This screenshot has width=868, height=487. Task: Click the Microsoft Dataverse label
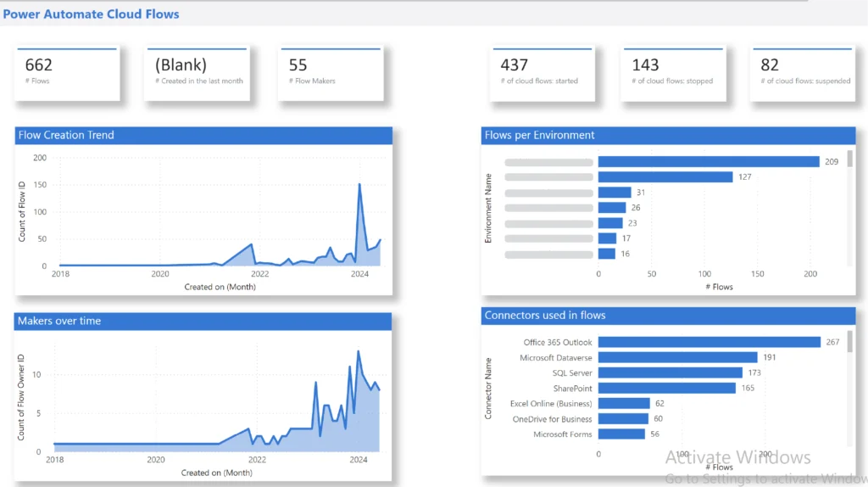[x=556, y=358]
